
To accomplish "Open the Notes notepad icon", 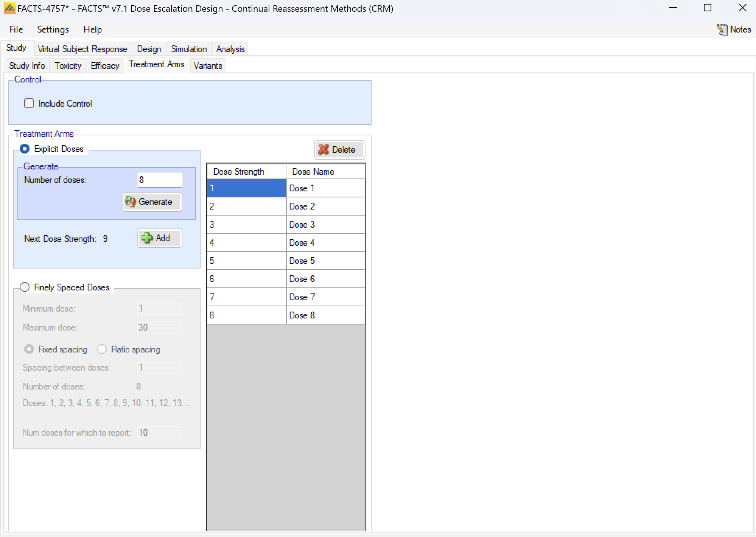I will tap(722, 29).
